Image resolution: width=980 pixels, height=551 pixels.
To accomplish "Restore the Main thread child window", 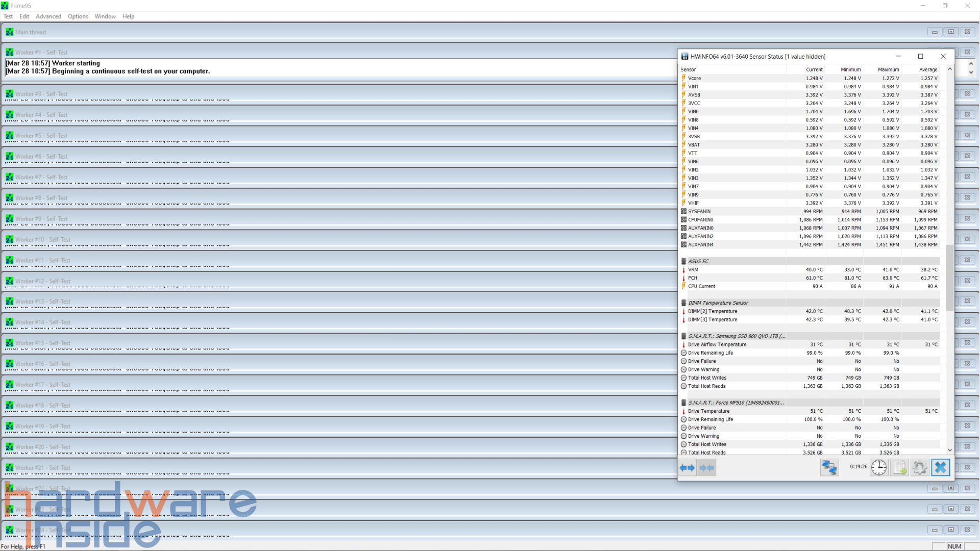I will click(x=950, y=32).
